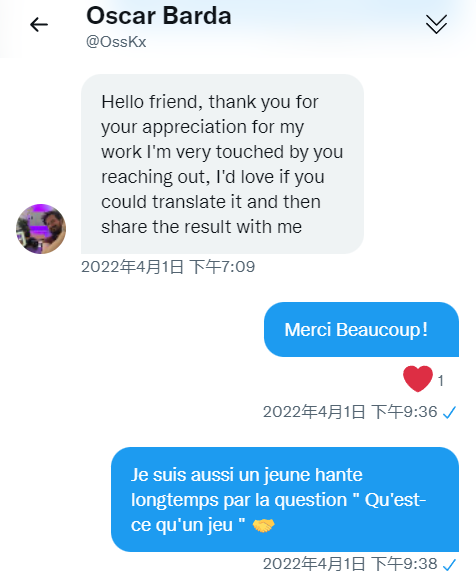This screenshot has width=476, height=583.
Task: Click the word "translate" in received message
Action: [190, 202]
